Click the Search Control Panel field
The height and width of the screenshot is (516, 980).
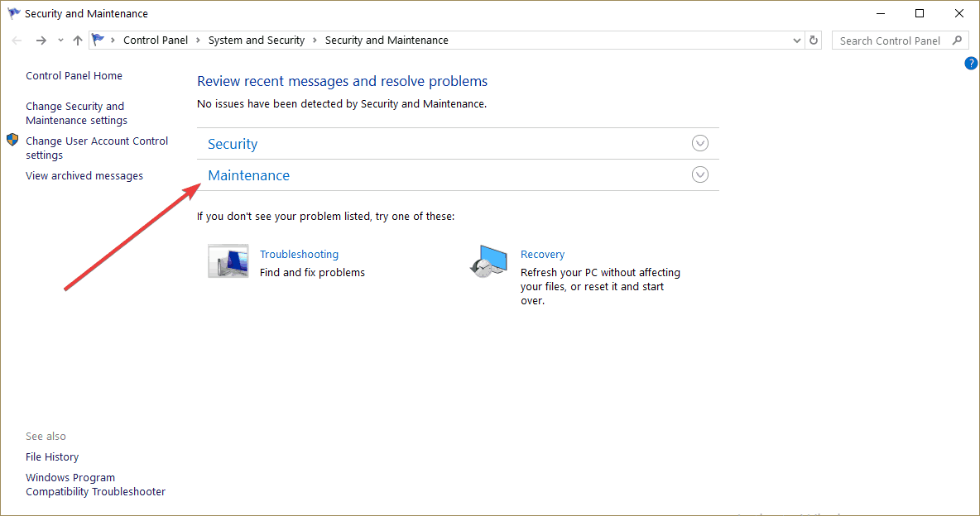(900, 41)
